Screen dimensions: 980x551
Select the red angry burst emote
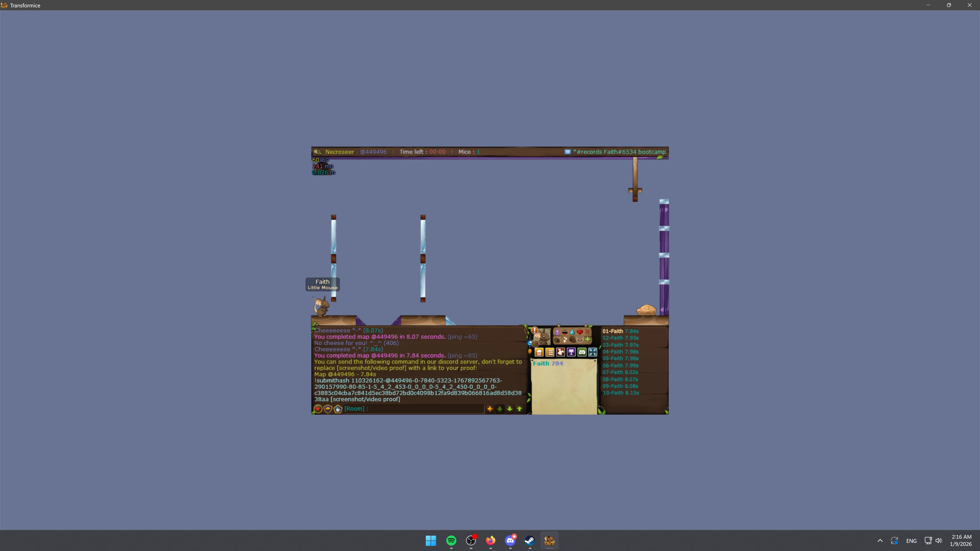(x=588, y=332)
